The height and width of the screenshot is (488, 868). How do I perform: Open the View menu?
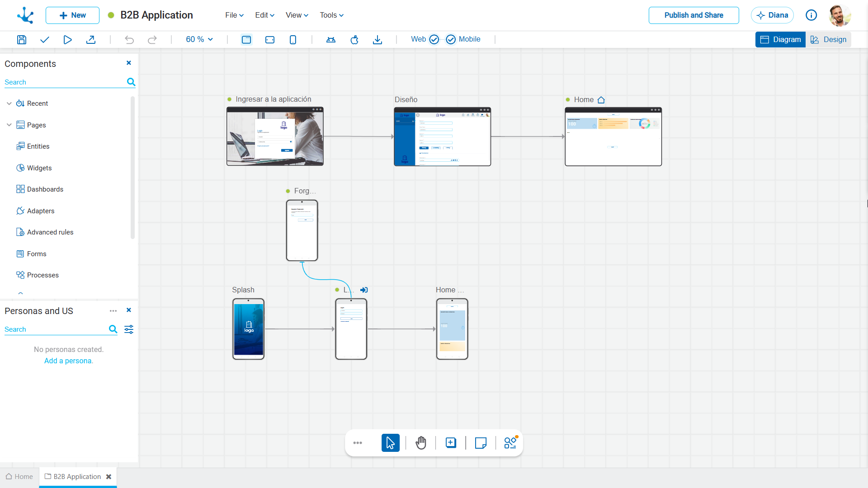point(297,15)
